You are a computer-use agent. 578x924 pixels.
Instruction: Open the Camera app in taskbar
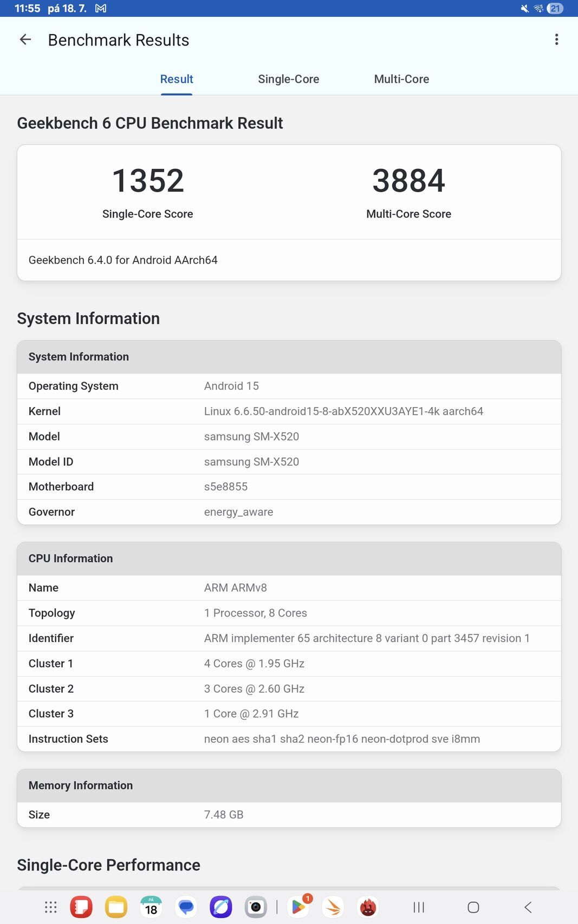[256, 907]
